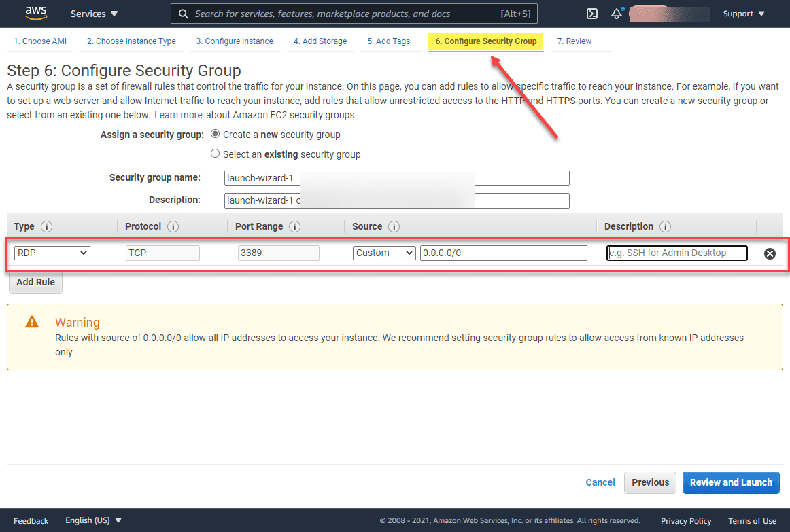Click Review and Launch button
The height and width of the screenshot is (532, 790).
pos(731,482)
